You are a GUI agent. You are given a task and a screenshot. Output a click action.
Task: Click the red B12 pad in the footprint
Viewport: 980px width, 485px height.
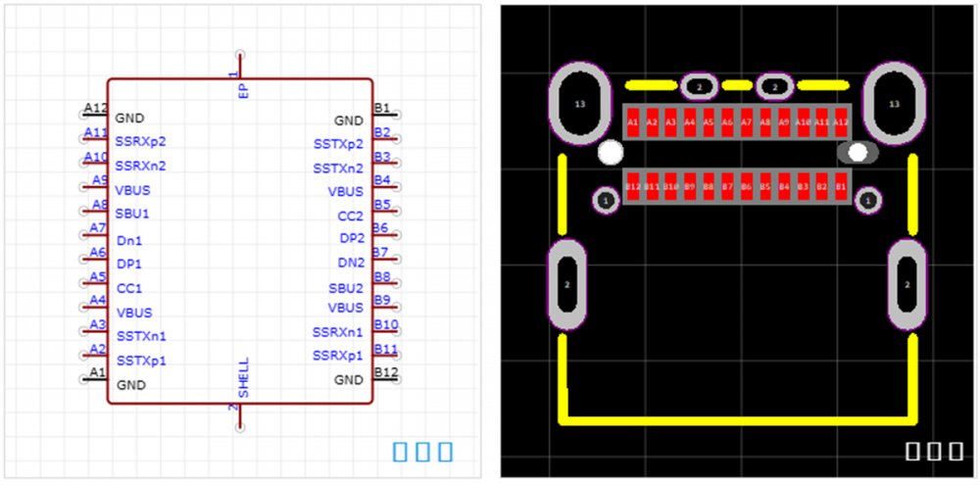(x=633, y=185)
